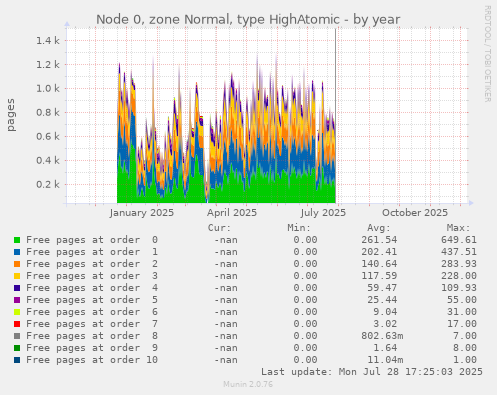Select 'Free pages at order 1' label
The image size is (497, 395).
(x=92, y=252)
